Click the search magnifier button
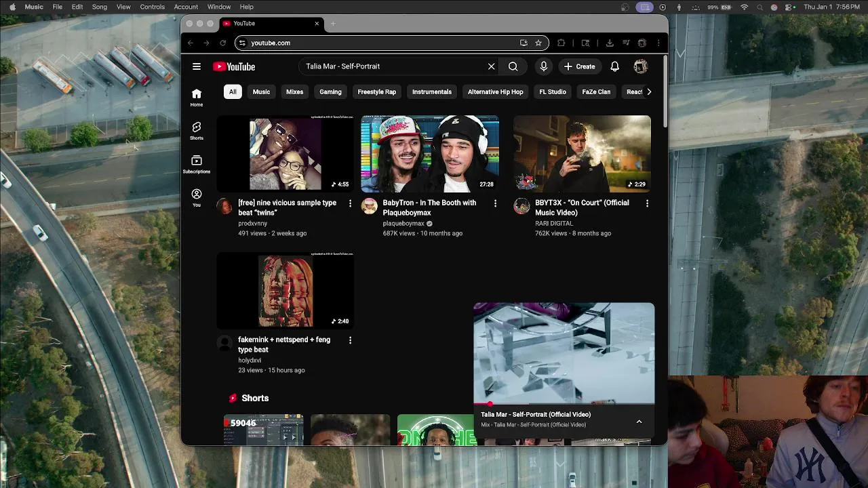The height and width of the screenshot is (488, 868). [x=513, y=66]
